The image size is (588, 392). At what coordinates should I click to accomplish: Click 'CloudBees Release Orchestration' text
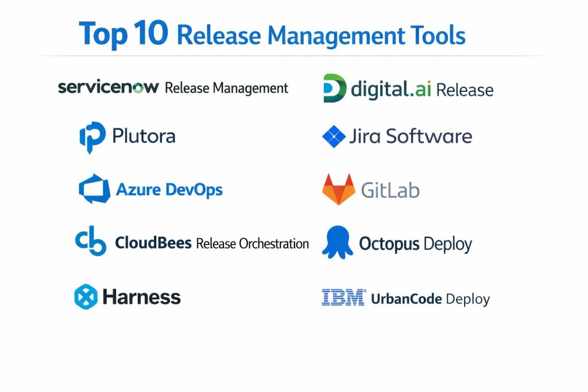(x=212, y=243)
